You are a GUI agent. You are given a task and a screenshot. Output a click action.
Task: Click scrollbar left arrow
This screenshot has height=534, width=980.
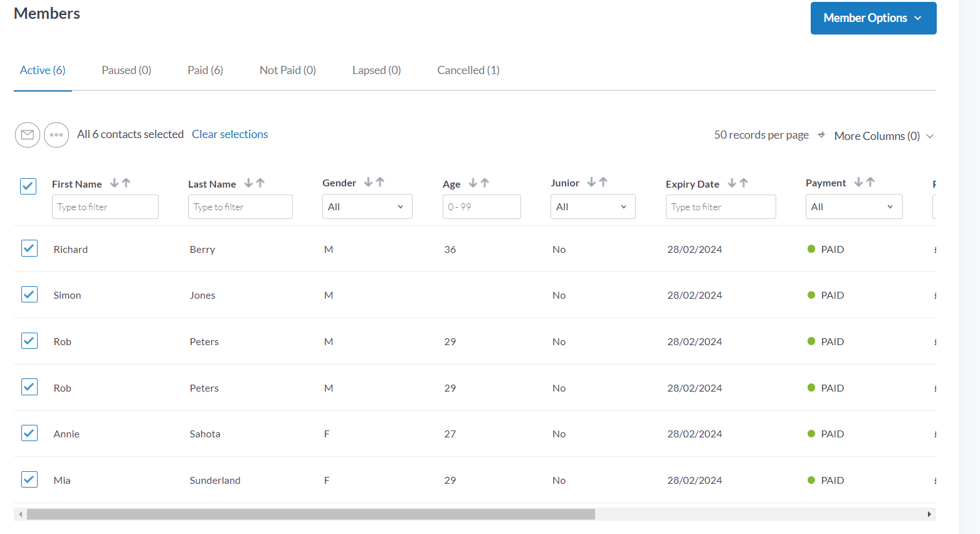tap(21, 515)
